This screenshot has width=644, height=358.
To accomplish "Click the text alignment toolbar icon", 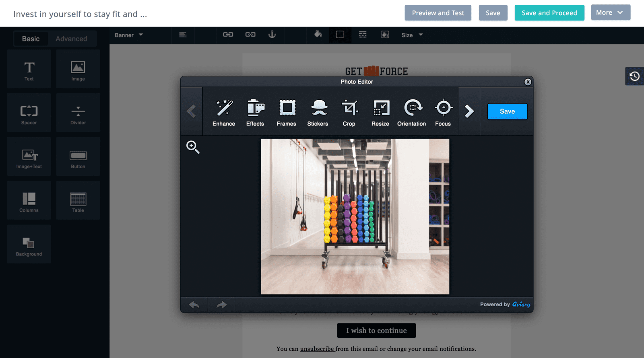I will click(x=183, y=35).
